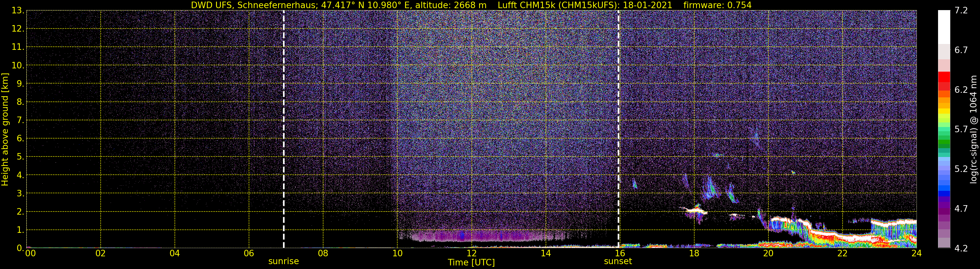Image resolution: width=980 pixels, height=269 pixels.
Task: Click the colorbar tick value 5.2
Action: [961, 169]
